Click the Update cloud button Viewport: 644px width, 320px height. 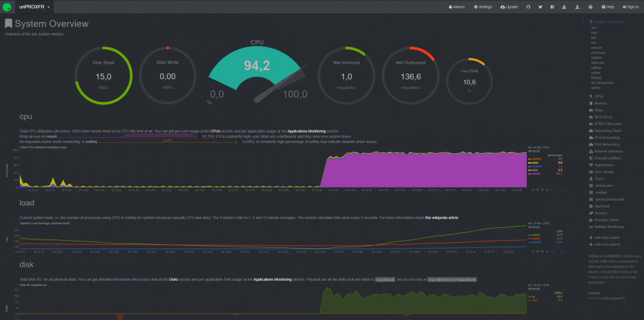tap(509, 7)
